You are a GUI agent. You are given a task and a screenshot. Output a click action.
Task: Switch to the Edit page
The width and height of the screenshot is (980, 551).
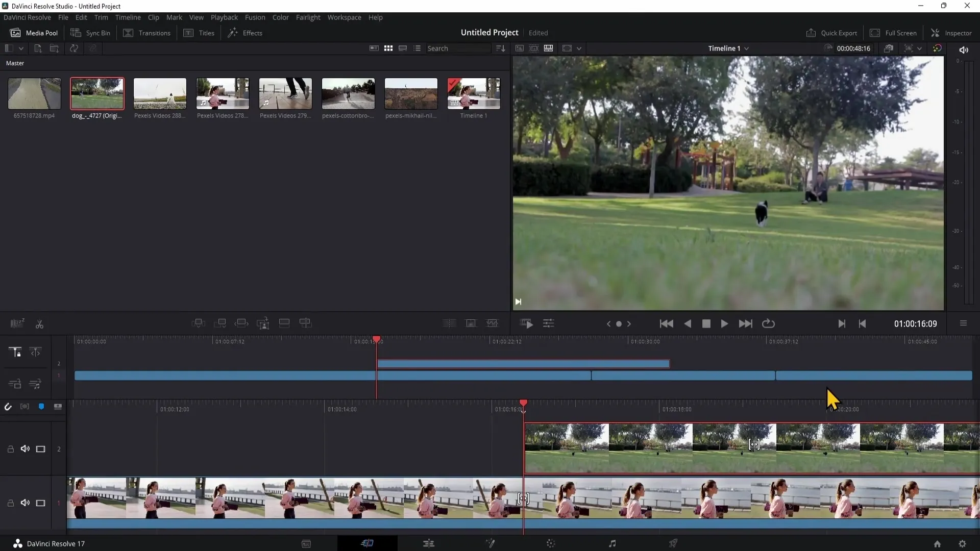tap(429, 544)
